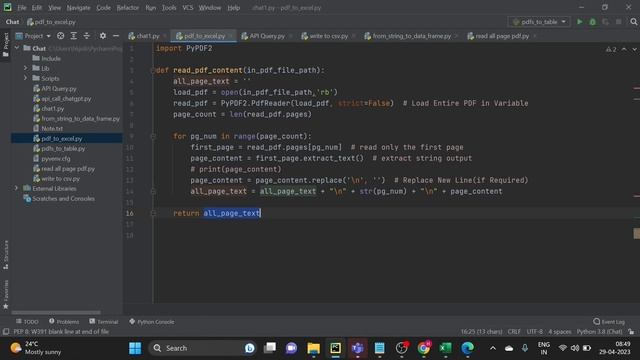
Task: Select from_string_to_data_frame.py in tree
Action: pyautogui.click(x=76, y=118)
